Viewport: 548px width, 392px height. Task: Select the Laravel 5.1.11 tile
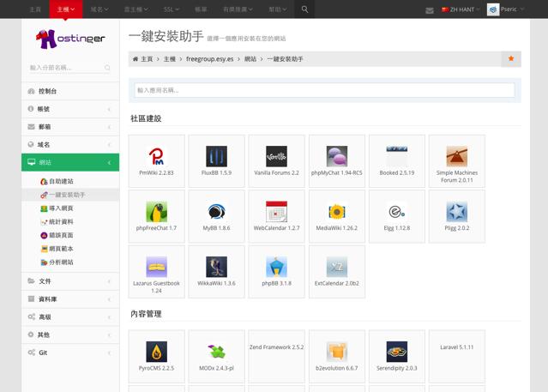click(457, 356)
